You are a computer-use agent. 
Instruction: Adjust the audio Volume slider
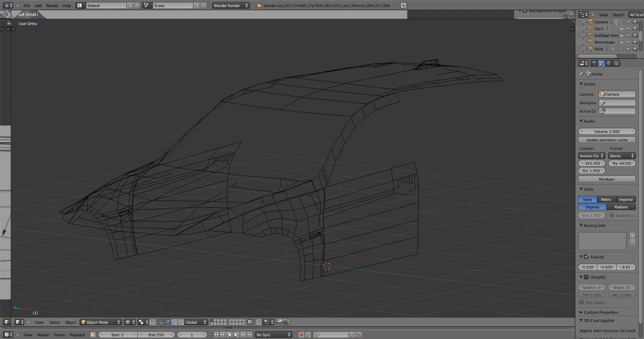(x=607, y=132)
